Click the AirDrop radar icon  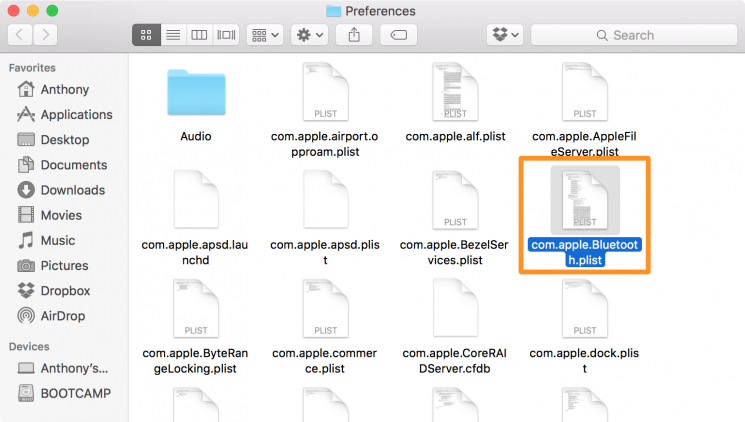tap(26, 316)
